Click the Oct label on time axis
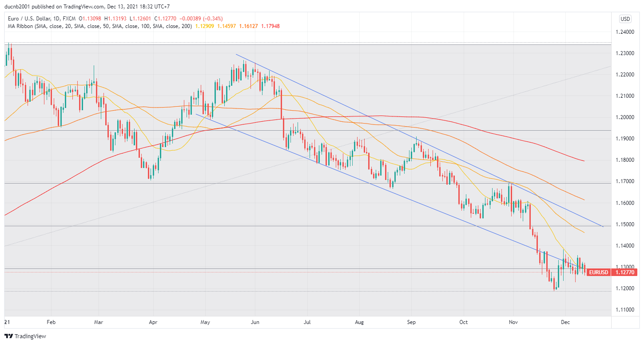The height and width of the screenshot is (344, 644). point(463,322)
